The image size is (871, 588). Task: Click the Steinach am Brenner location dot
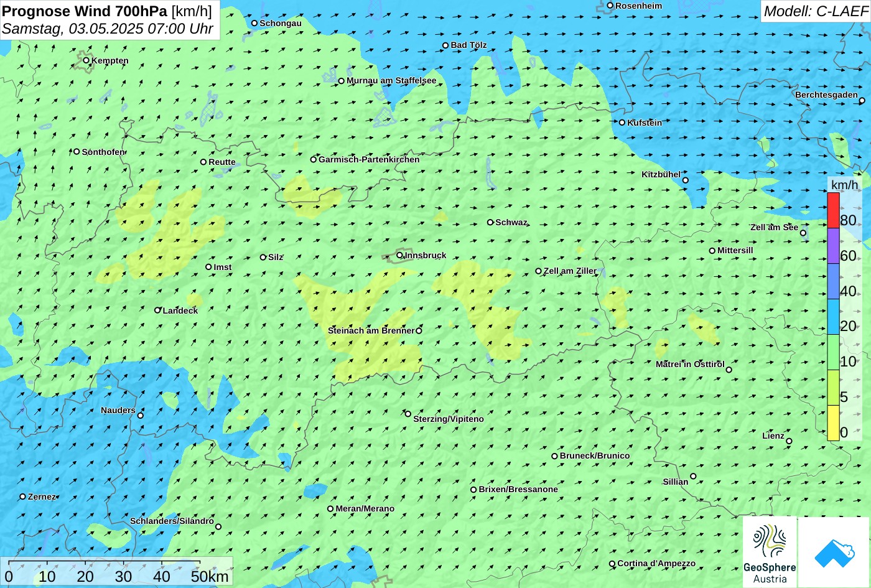tap(419, 331)
